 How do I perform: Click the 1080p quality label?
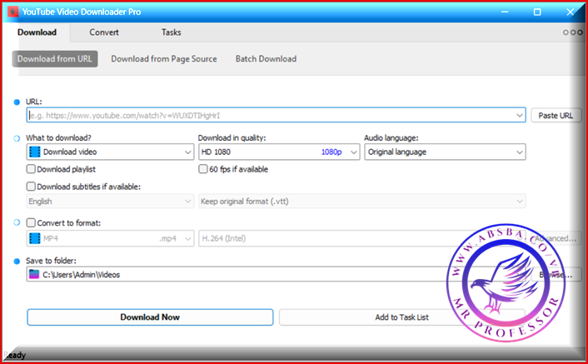coord(331,152)
